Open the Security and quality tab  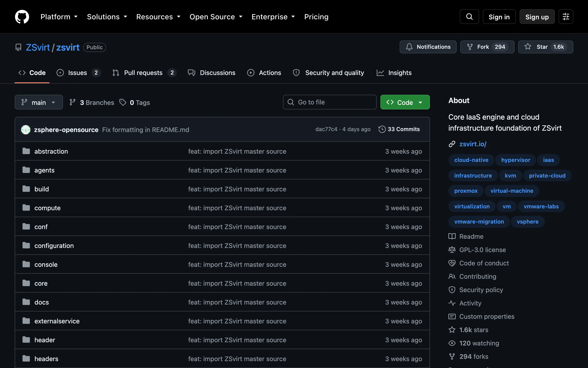coord(328,72)
